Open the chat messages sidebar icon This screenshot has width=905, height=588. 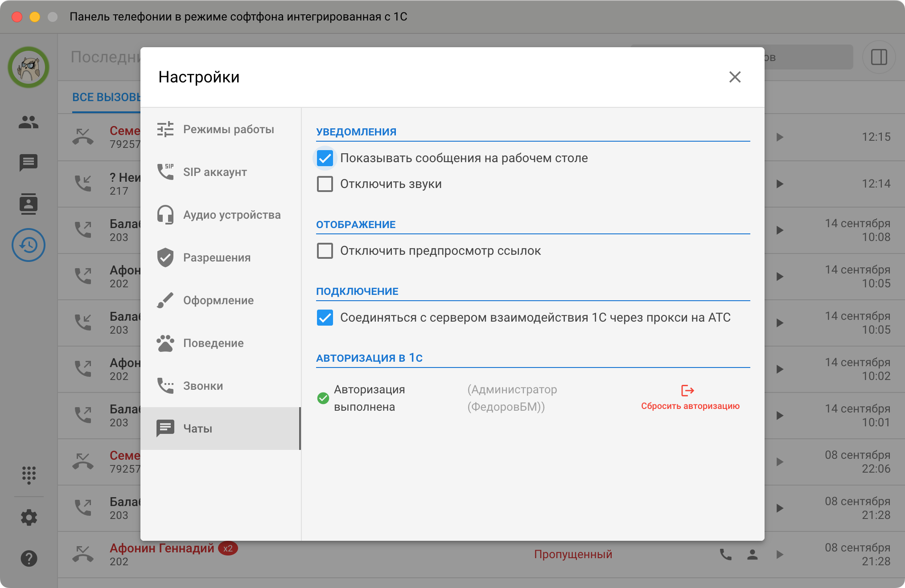coord(29,163)
